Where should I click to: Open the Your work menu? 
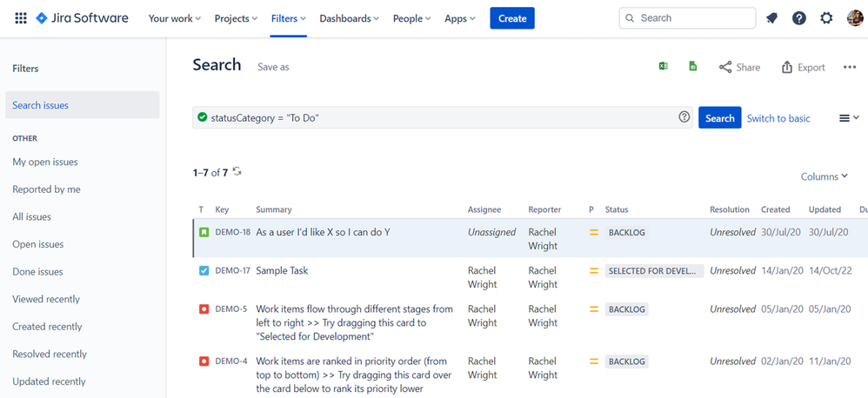pyautogui.click(x=174, y=18)
